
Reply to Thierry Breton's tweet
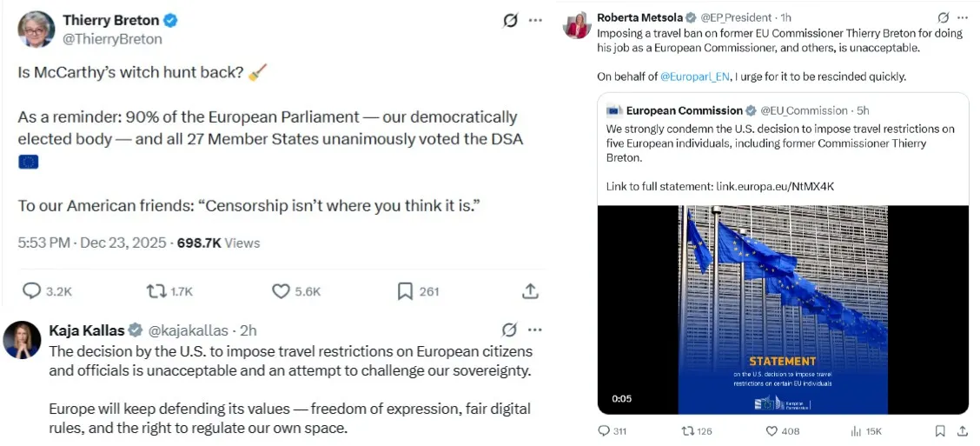pos(31,291)
